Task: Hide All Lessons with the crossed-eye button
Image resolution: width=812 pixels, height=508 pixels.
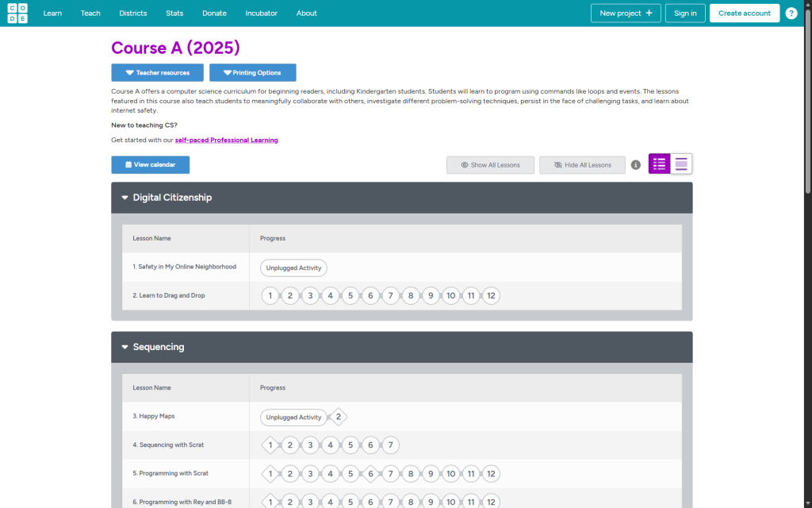Action: point(582,165)
